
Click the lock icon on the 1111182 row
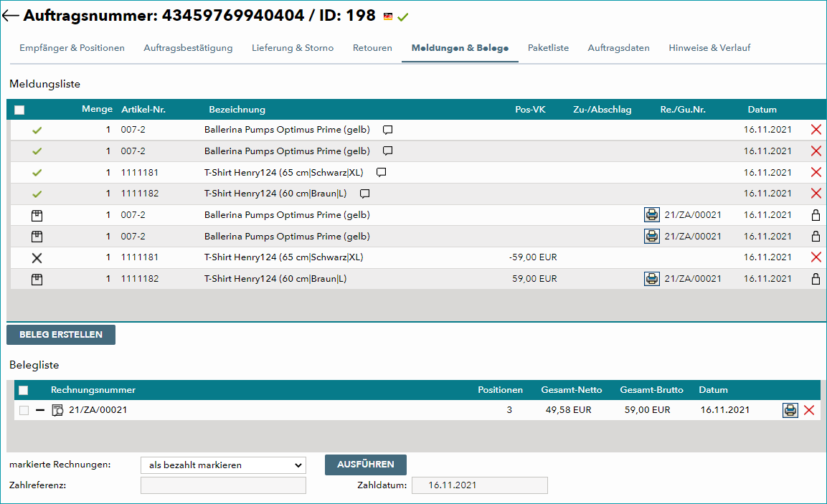[816, 279]
